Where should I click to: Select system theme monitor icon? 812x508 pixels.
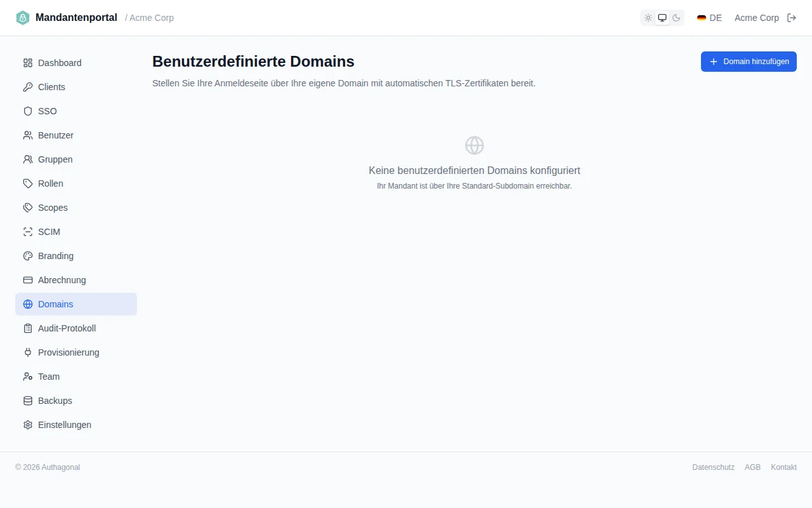662,18
